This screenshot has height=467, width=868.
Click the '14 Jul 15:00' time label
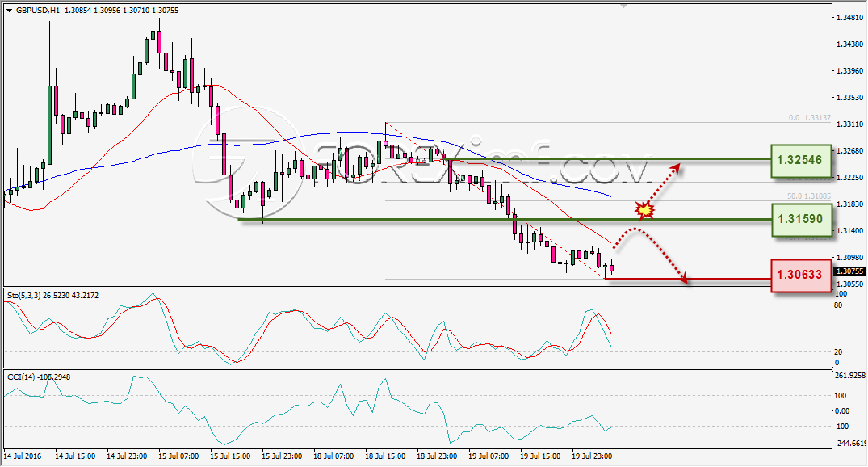click(75, 456)
